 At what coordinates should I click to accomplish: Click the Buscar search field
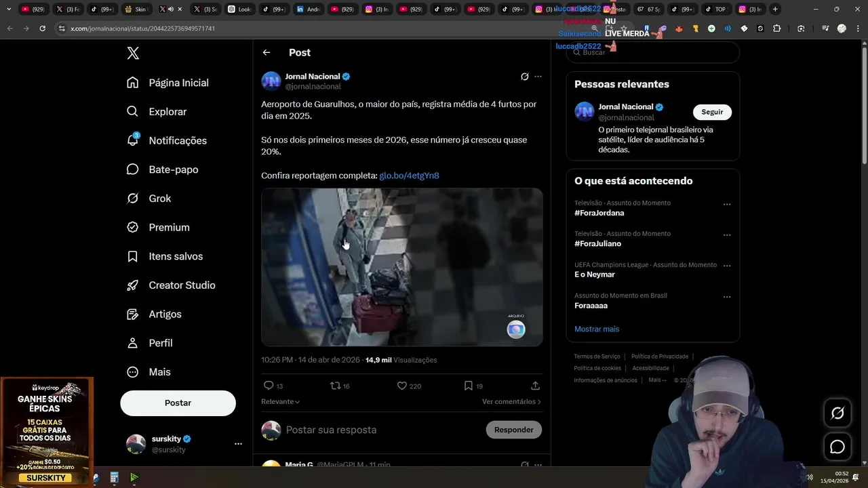652,52
